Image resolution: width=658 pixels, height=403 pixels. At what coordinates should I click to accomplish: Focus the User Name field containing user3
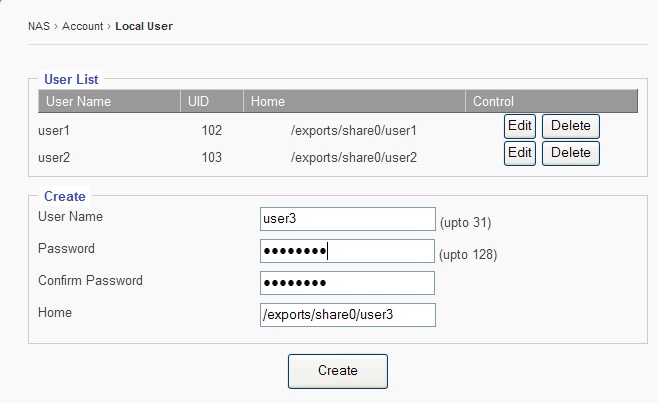tap(347, 219)
